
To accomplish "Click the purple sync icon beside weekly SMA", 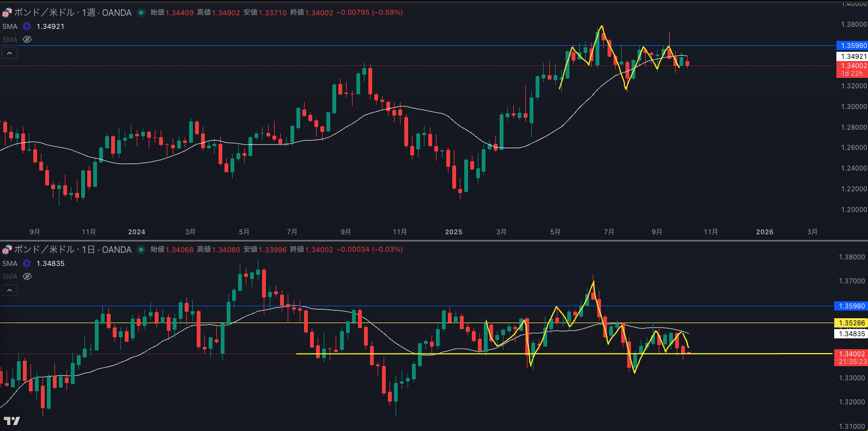I will tap(27, 26).
